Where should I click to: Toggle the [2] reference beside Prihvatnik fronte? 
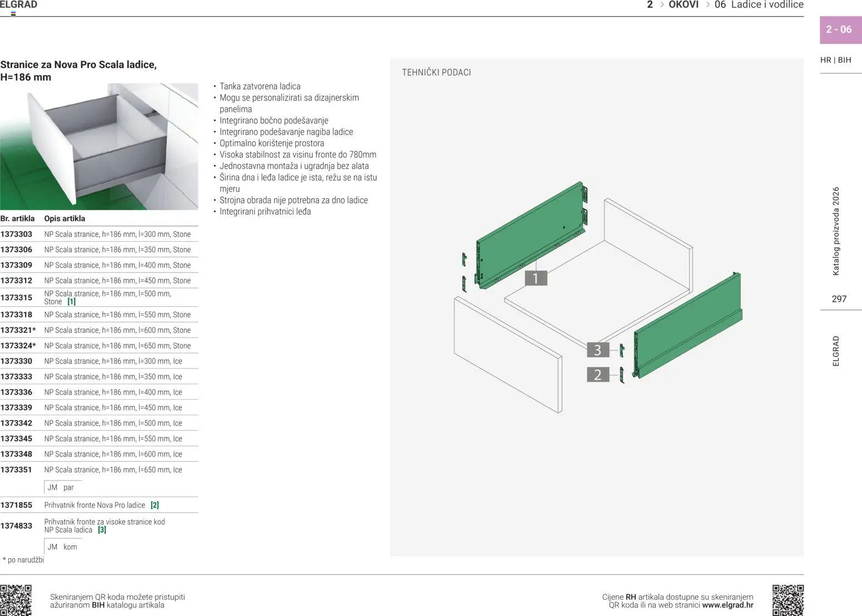pos(155,505)
